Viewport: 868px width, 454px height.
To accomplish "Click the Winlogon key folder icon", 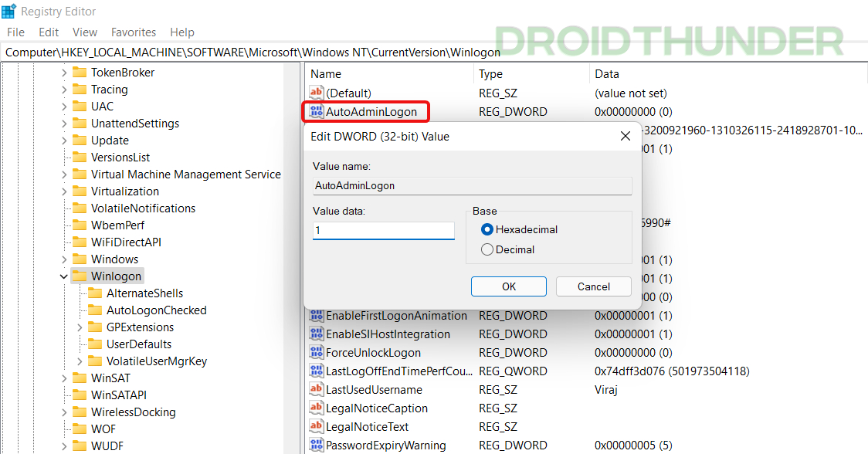I will click(x=80, y=276).
